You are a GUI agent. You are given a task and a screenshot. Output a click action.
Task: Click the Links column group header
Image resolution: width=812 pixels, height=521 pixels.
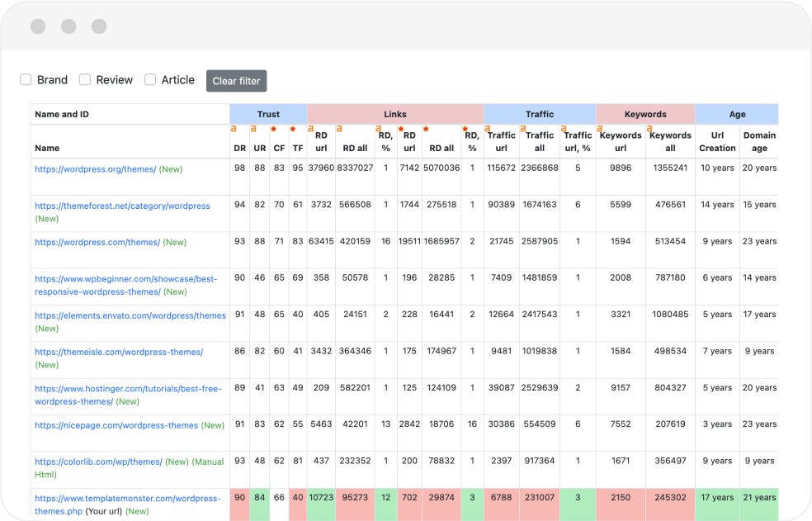coord(394,114)
